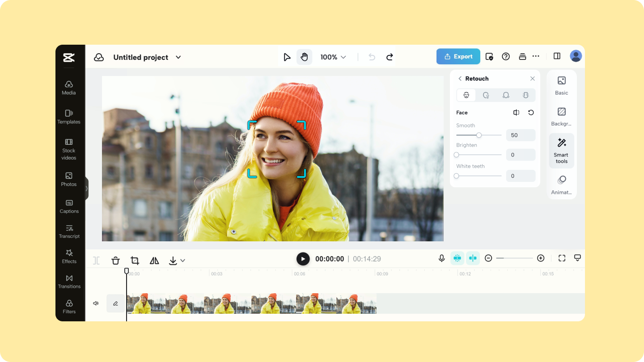Screen dimensions: 644x362
Task: Click the Export button
Action: point(458,57)
